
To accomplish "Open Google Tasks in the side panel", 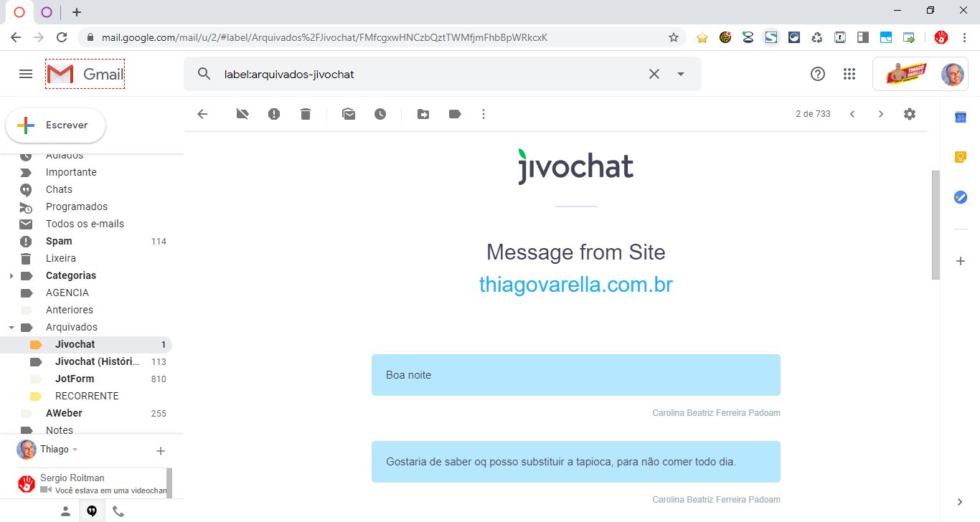I will pos(961,197).
